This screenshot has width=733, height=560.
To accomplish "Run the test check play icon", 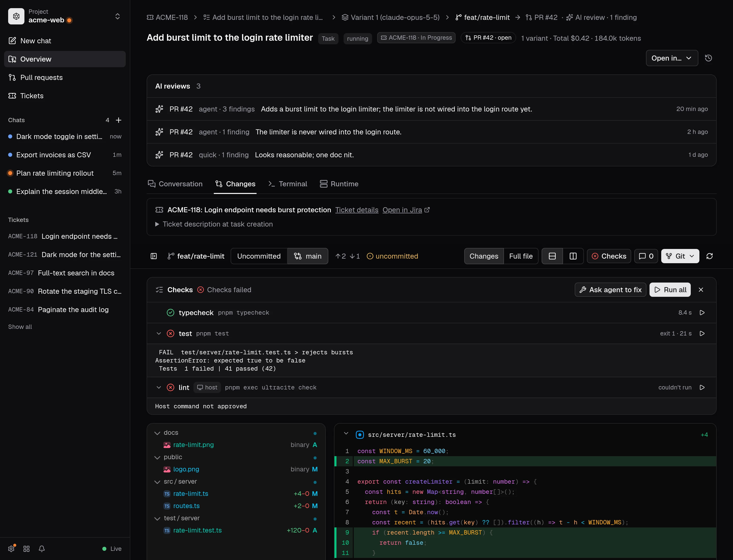I will [702, 333].
